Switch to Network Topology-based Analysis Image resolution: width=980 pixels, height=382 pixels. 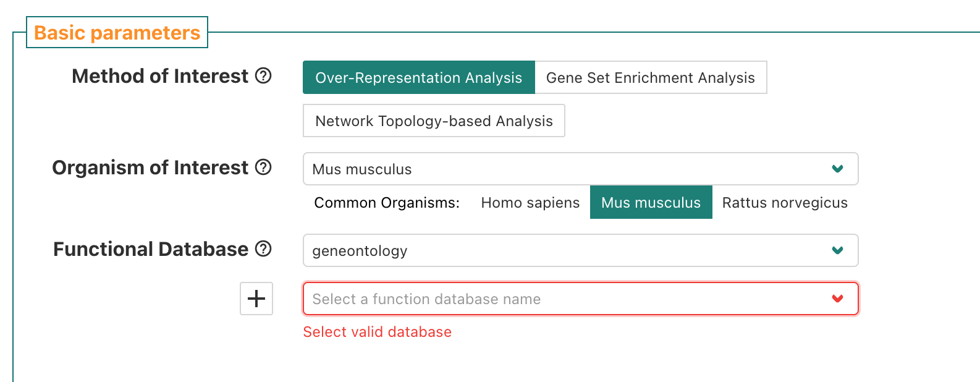(434, 121)
